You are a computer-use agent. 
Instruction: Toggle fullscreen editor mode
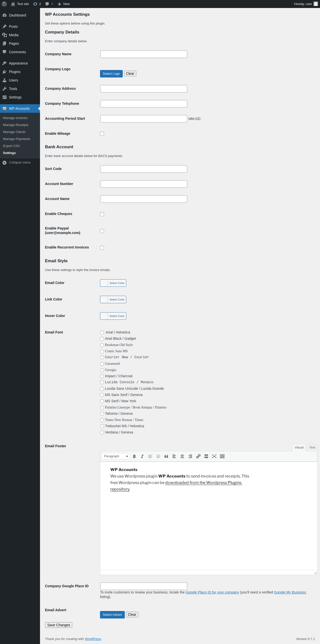click(x=214, y=456)
